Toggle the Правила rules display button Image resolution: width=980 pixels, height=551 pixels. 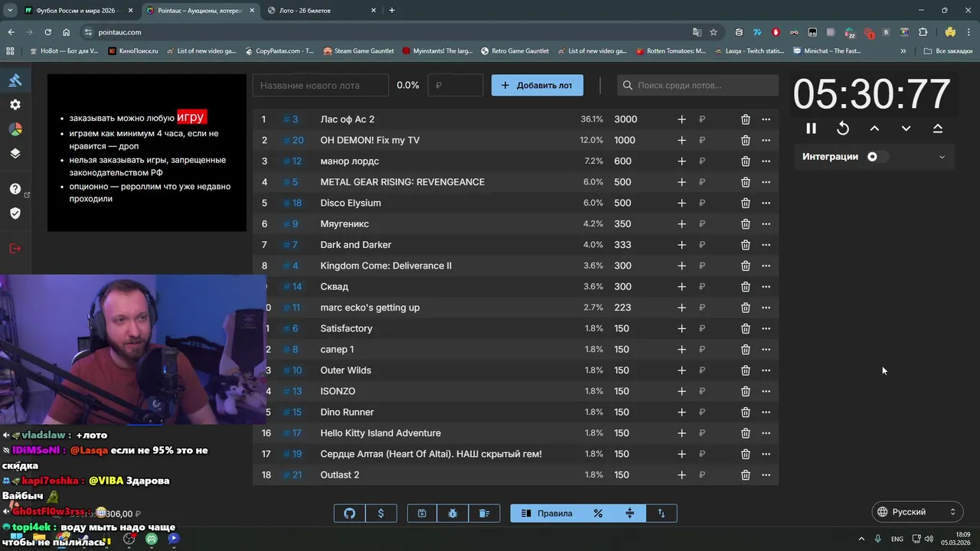547,514
